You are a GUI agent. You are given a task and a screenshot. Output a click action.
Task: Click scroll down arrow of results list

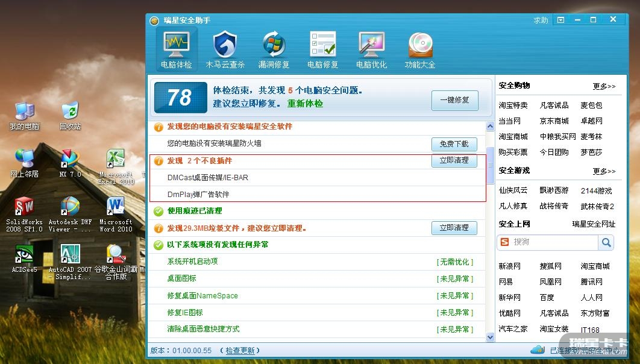[490, 337]
